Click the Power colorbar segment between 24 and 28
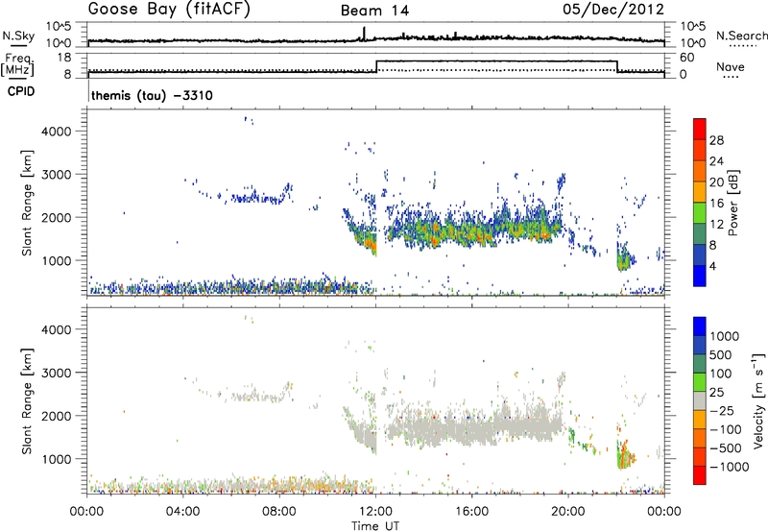 pos(700,150)
